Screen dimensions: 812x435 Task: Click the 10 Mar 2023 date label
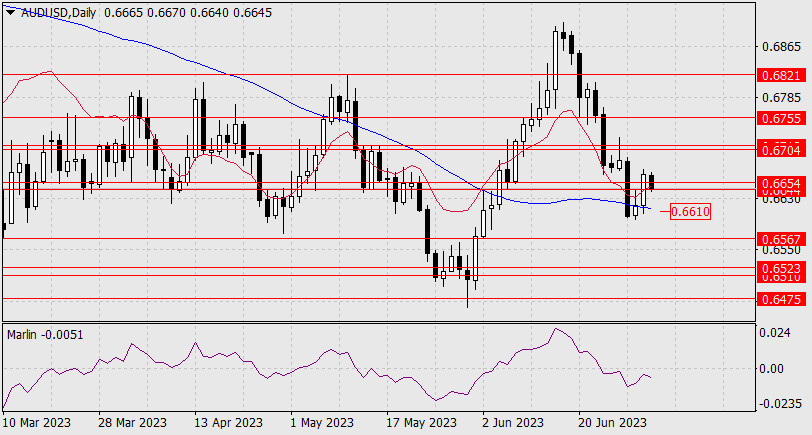click(35, 423)
